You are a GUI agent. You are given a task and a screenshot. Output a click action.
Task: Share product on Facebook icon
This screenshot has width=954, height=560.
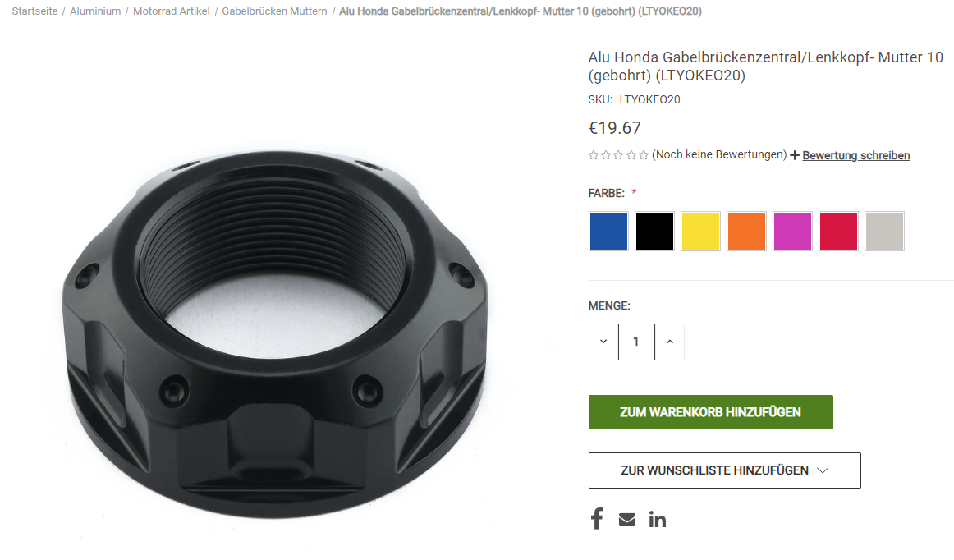pos(597,519)
